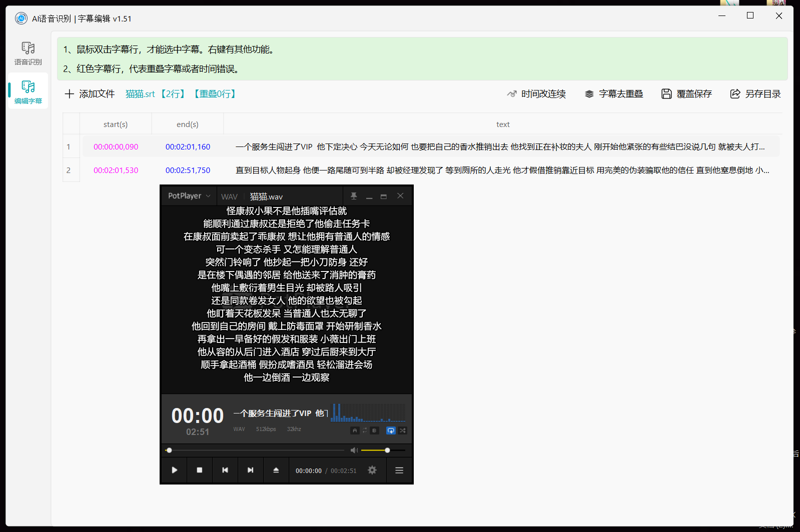Click the 覆盖保存 save icon
Image resolution: width=800 pixels, height=532 pixels.
666,94
